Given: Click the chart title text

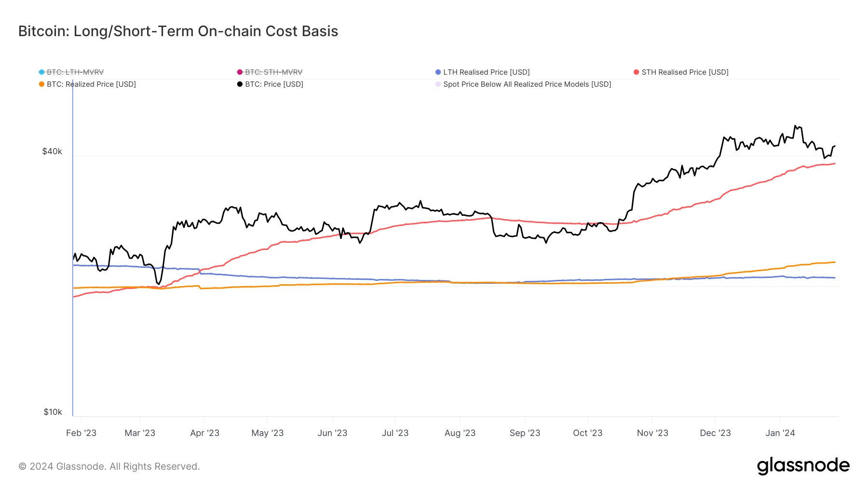Looking at the screenshot, I should pyautogui.click(x=178, y=31).
